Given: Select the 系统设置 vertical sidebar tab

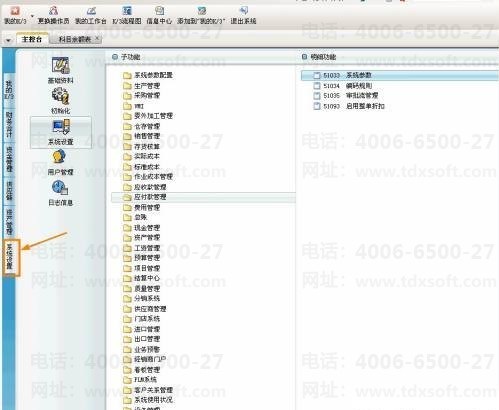Looking at the screenshot, I should point(10,257).
